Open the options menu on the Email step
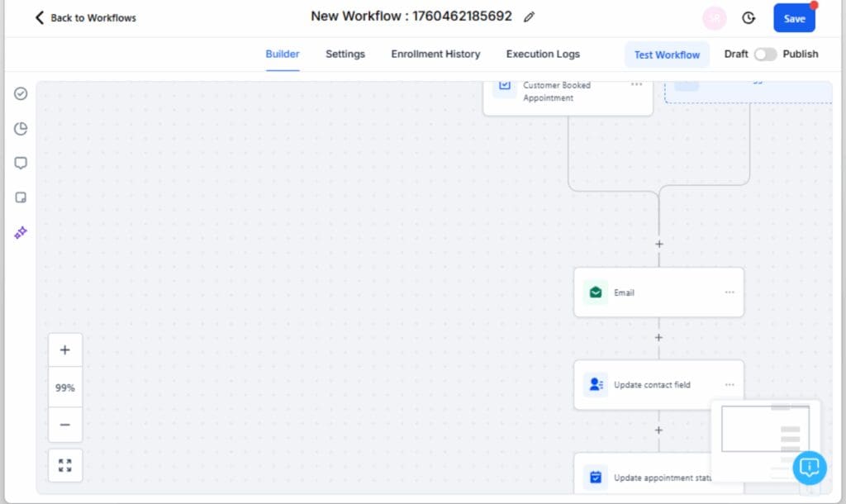 (730, 292)
